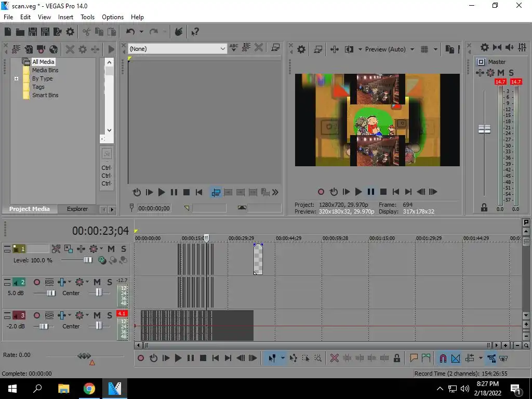Click Dim Output speaker icon in Master
Viewport: 532px width, 399px height.
coord(510,47)
